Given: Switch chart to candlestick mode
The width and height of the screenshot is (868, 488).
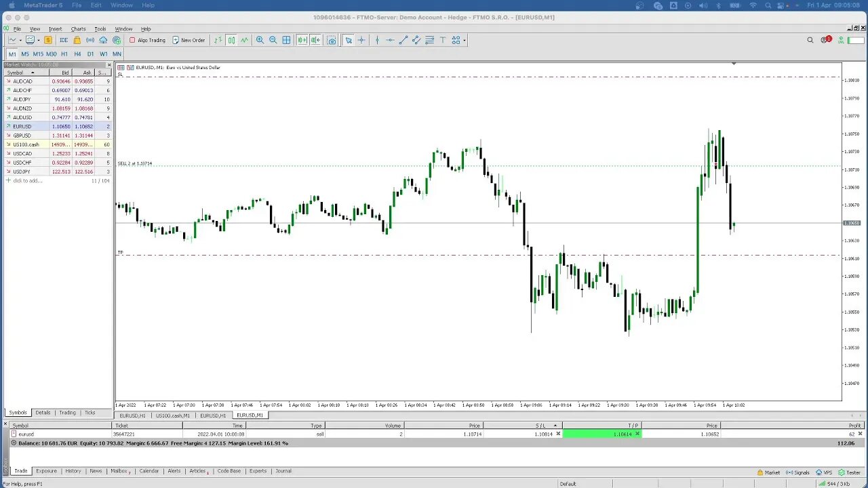Looking at the screenshot, I should [231, 40].
